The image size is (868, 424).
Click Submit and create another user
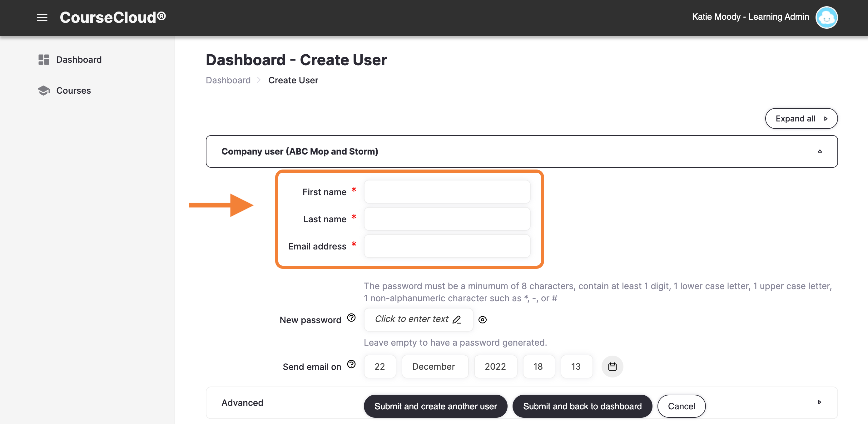tap(435, 406)
